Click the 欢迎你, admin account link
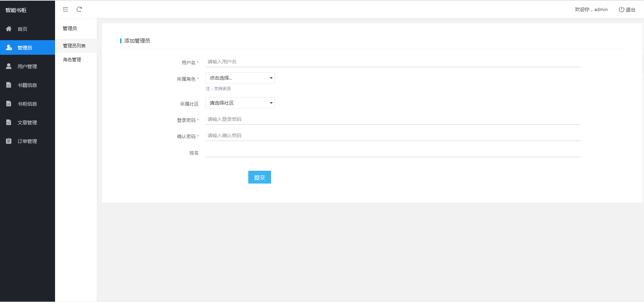The image size is (644, 302). 591,9
